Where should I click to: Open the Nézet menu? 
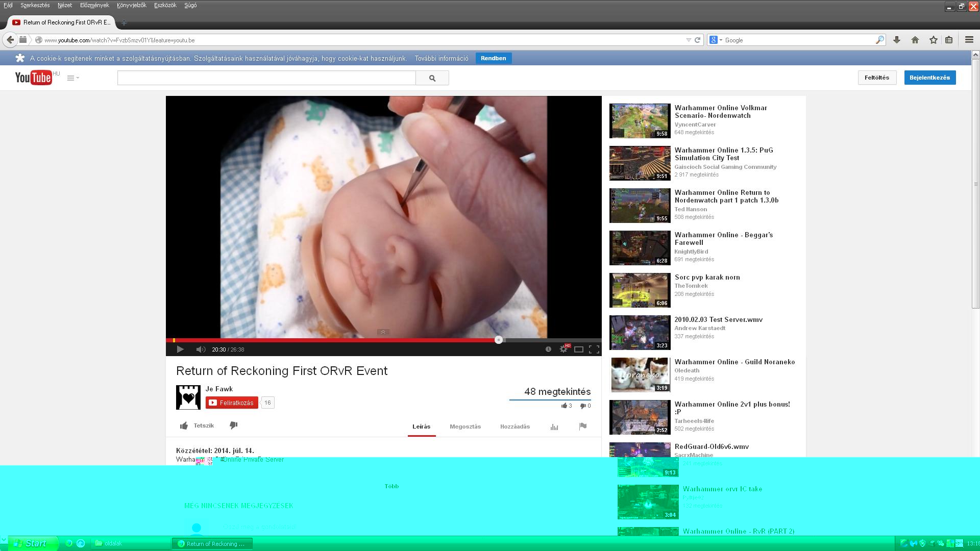point(65,5)
